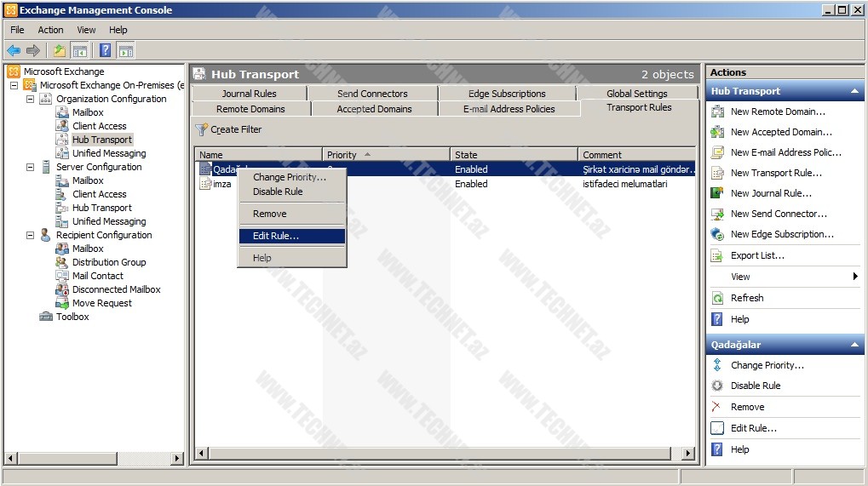Click the Back arrow toolbar icon
Screen dimensions: 868x486
14,50
